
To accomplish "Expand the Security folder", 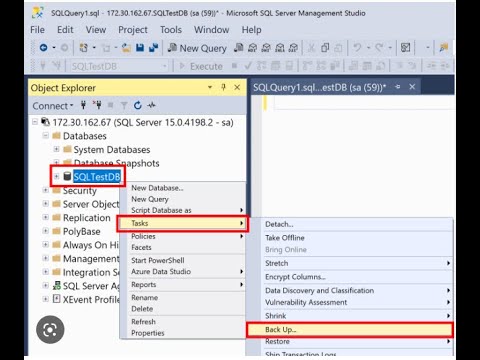I will click(46, 190).
